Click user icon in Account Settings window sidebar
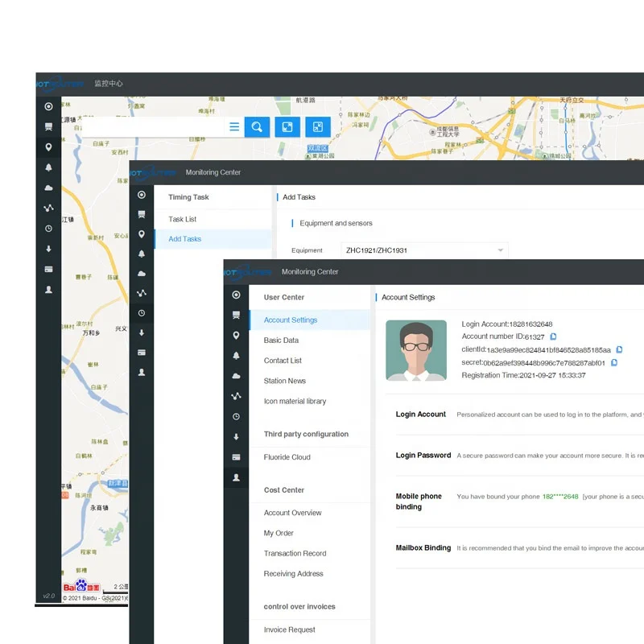 coord(236,477)
